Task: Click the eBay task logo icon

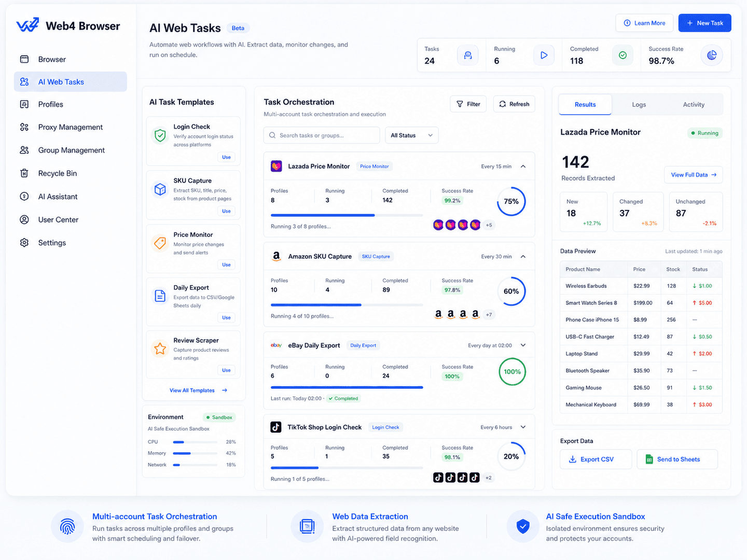Action: point(276,345)
